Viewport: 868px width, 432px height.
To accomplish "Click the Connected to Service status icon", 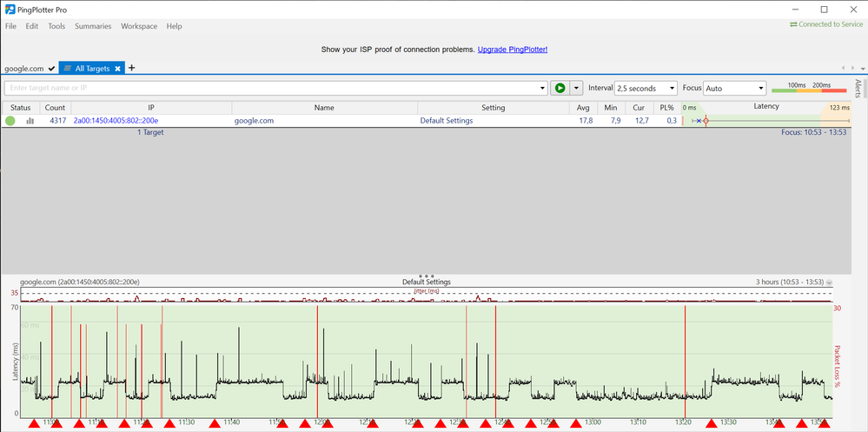I will (793, 24).
